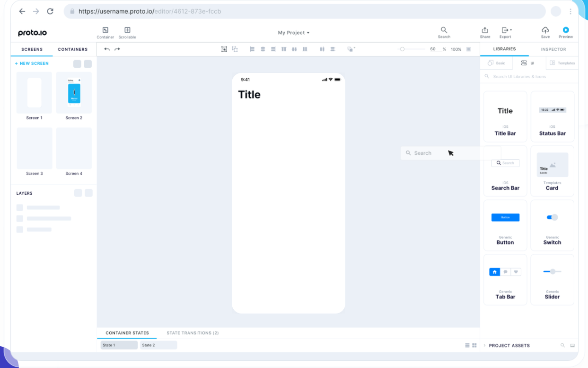Viewport: 588px width, 368px height.
Task: Select the iOS Search Bar component
Action: pos(505,171)
